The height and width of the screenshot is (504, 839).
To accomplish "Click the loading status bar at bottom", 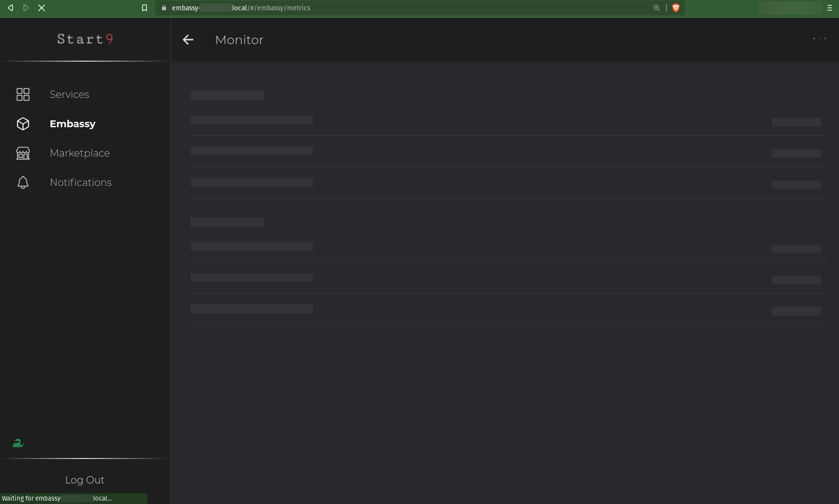I will [x=74, y=498].
